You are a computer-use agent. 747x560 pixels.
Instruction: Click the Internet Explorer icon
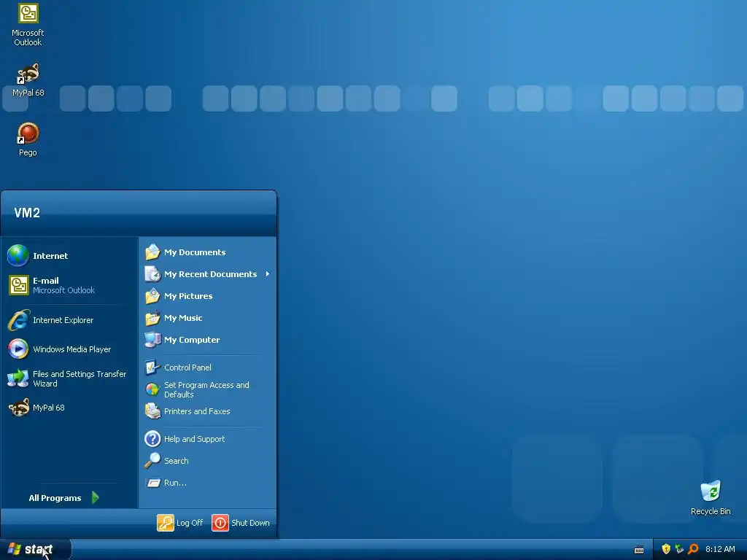pos(18,320)
